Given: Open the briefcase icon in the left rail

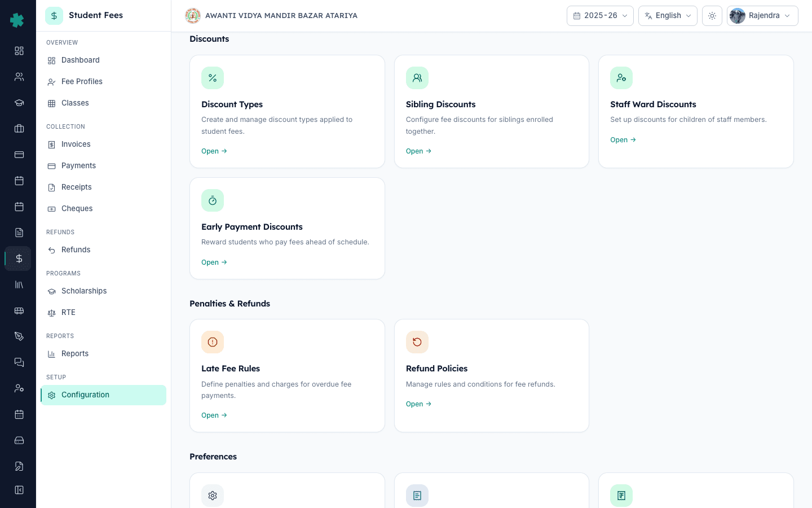Looking at the screenshot, I should point(19,129).
